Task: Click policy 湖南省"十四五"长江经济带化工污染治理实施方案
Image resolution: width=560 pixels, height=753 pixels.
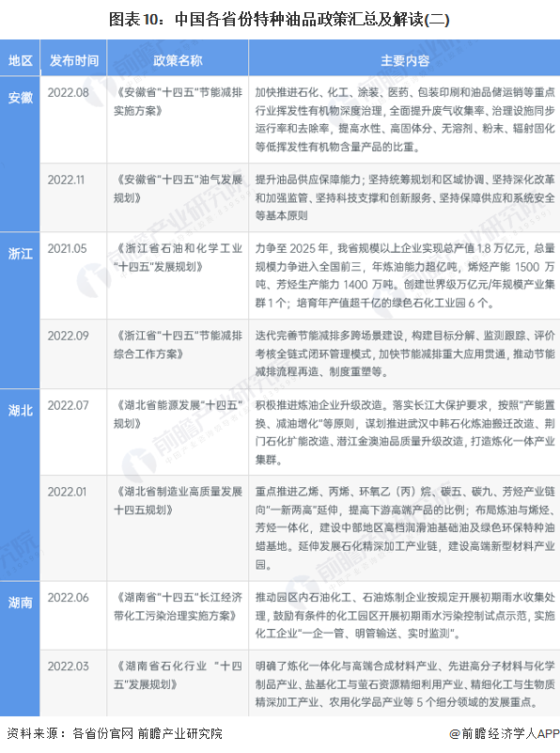Action: click(178, 606)
